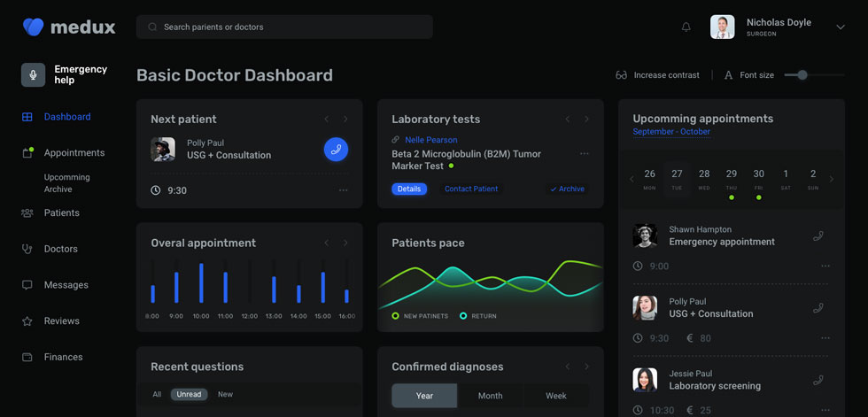This screenshot has height=417, width=868.
Task: Expand Nicholas Doyle profile dropdown
Action: (841, 27)
